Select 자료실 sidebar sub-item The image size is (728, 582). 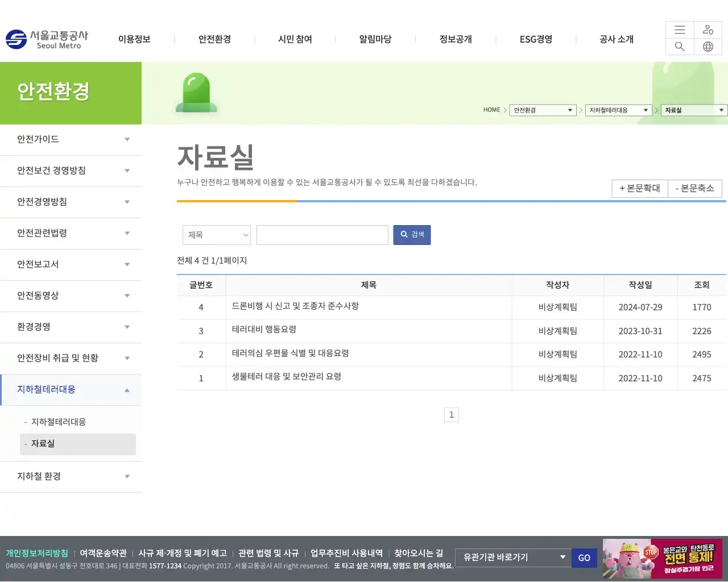coord(78,444)
